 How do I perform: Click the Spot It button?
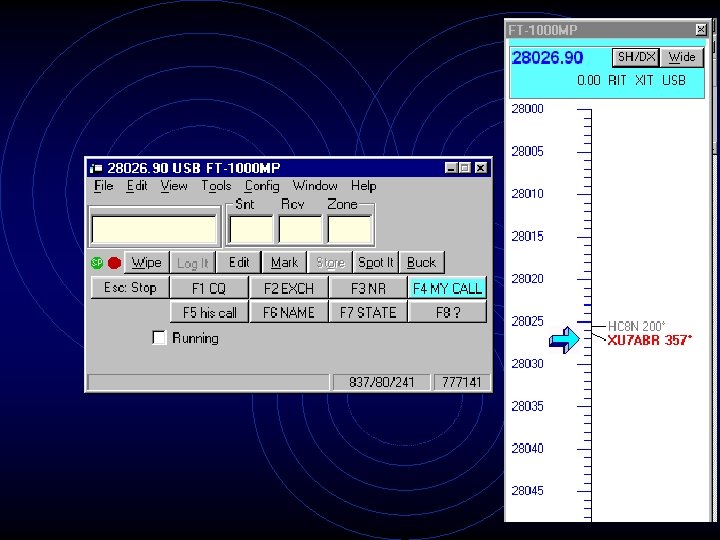pyautogui.click(x=376, y=263)
